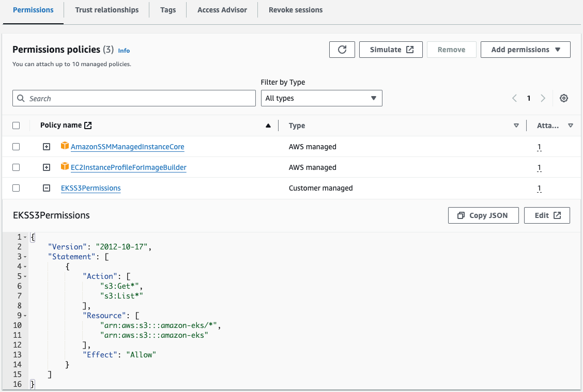Click the AWS managed policy icon beside AmazonSSMManagedInstanceCore
583x392 pixels.
click(65, 146)
